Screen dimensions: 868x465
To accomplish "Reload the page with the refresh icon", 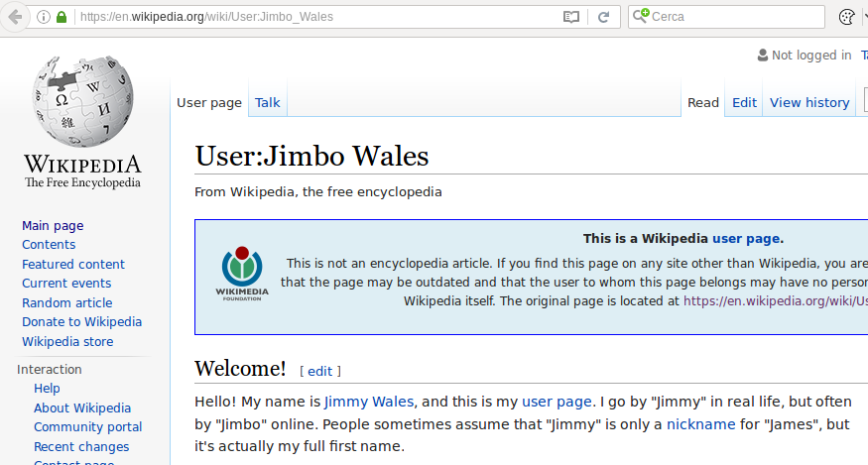I will click(x=603, y=17).
